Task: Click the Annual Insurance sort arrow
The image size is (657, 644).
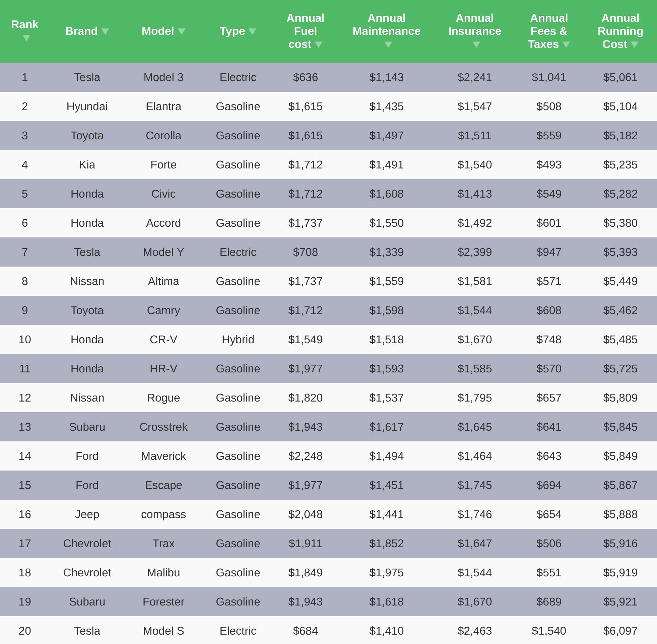Action: (x=476, y=45)
